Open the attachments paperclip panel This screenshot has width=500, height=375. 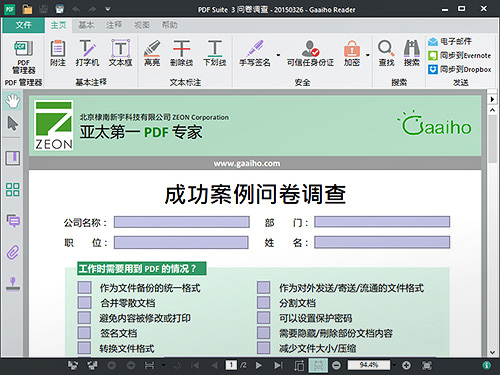[13, 253]
